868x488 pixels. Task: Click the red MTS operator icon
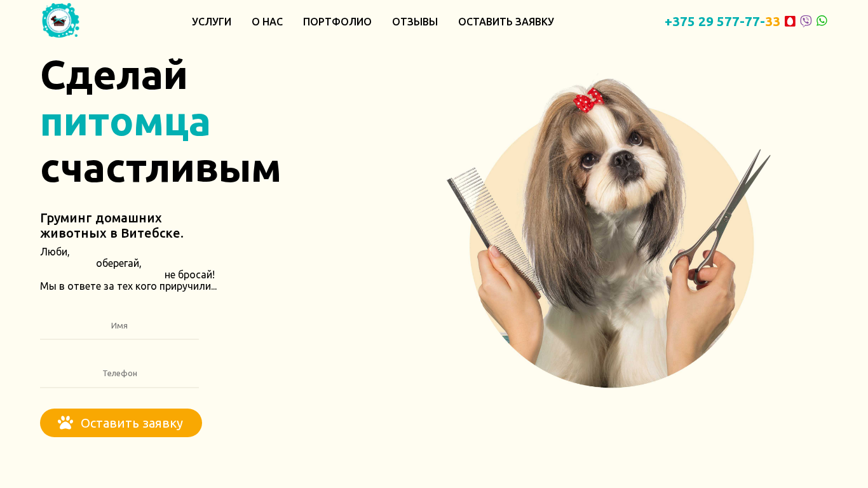790,21
